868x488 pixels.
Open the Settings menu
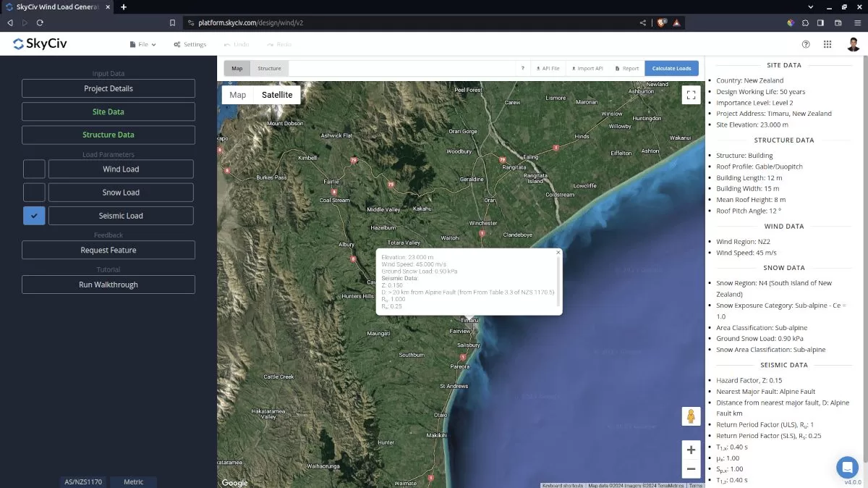coord(190,44)
